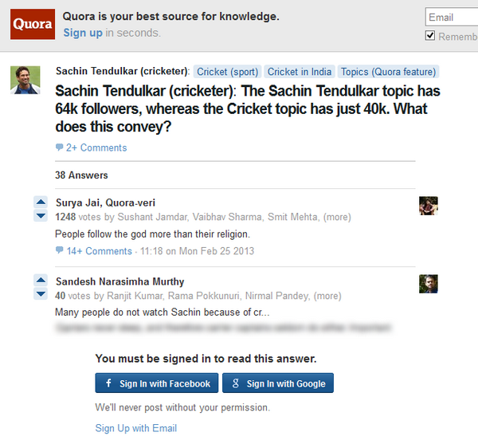Toggle the Remember me checkbox
The height and width of the screenshot is (448, 478).
click(x=430, y=36)
